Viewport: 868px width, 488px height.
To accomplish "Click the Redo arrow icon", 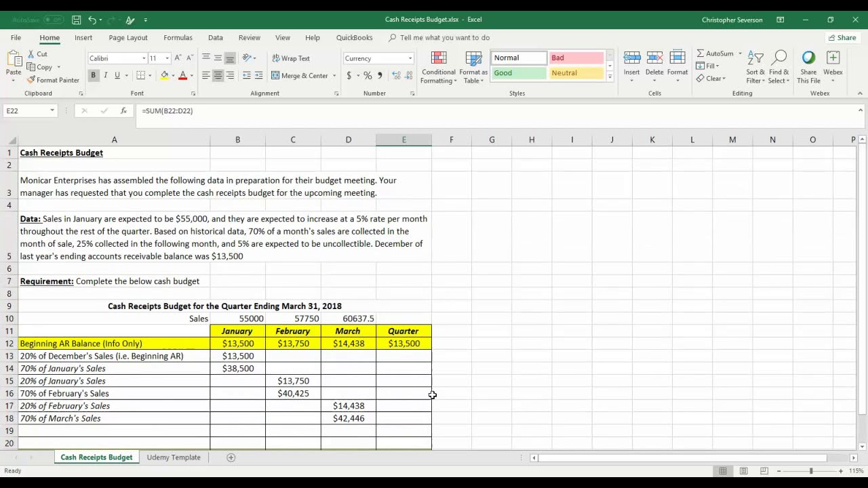I will click(x=111, y=20).
